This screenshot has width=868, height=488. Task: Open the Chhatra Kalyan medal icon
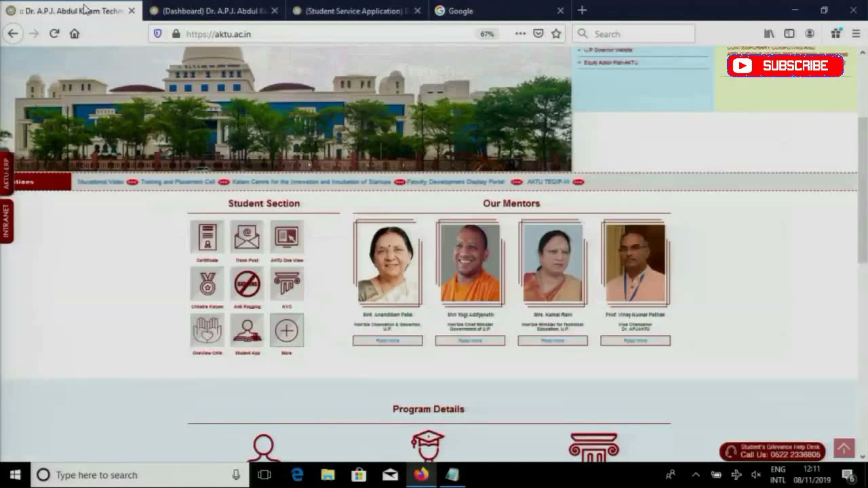click(207, 283)
